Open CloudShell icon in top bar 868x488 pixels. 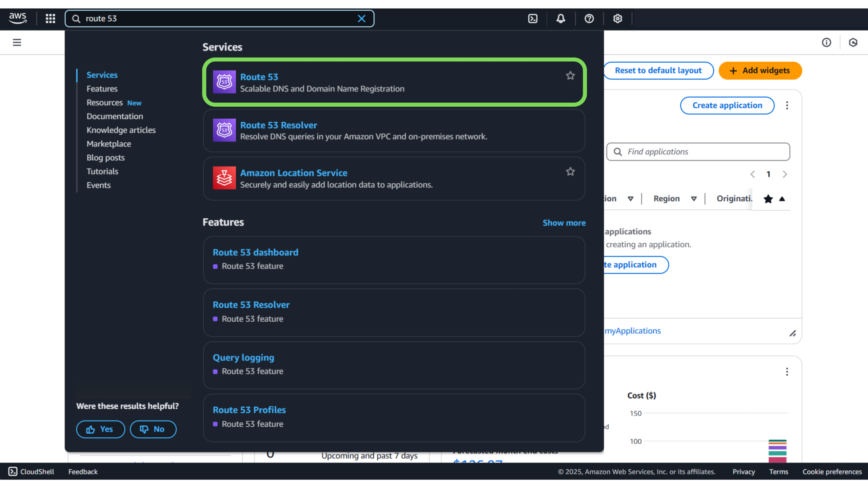tap(533, 19)
